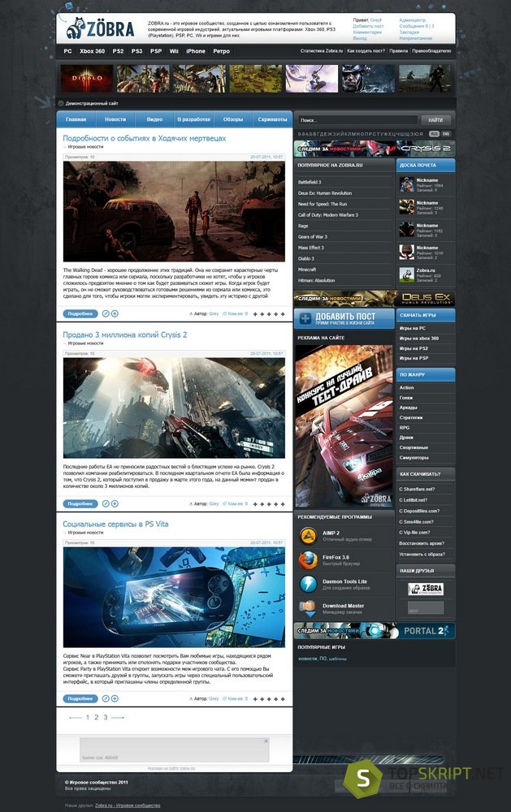This screenshot has height=812, width=511.
Task: Click edit circle icon under Walking Dead post
Action: (106, 313)
